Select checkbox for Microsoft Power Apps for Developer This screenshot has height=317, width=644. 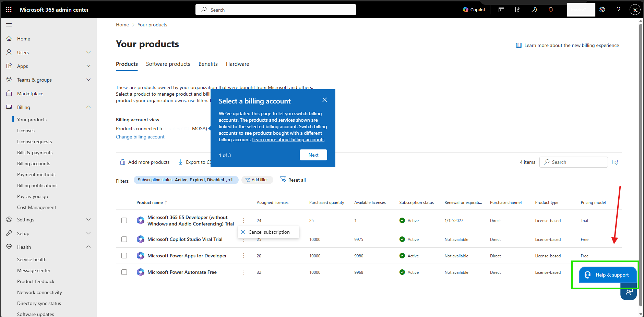(124, 256)
